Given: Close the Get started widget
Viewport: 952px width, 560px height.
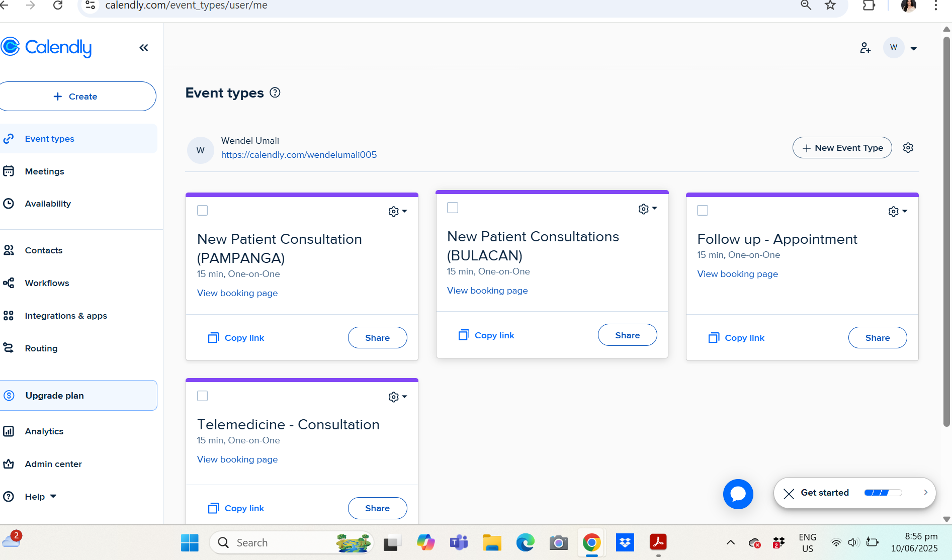Looking at the screenshot, I should (x=789, y=493).
